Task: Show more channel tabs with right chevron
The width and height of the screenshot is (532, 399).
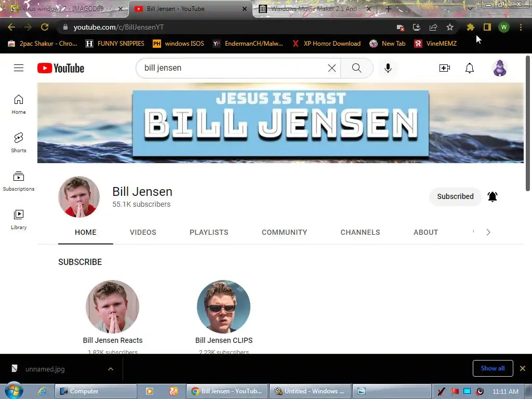Action: (x=488, y=232)
